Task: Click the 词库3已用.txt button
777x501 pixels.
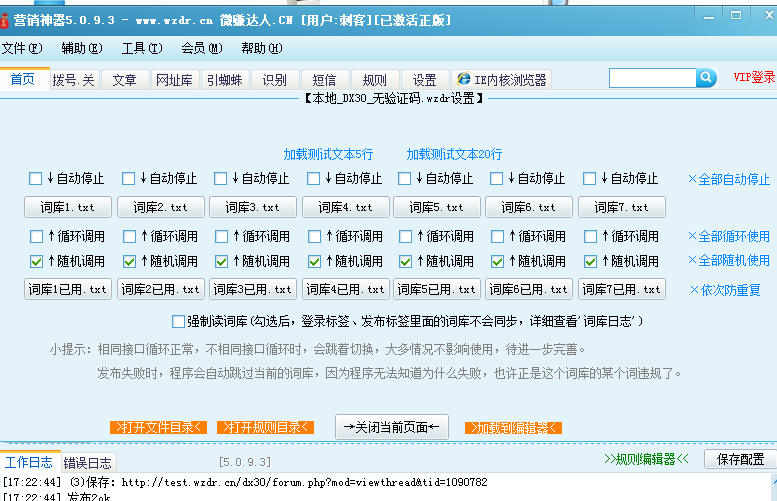Action: (x=253, y=289)
